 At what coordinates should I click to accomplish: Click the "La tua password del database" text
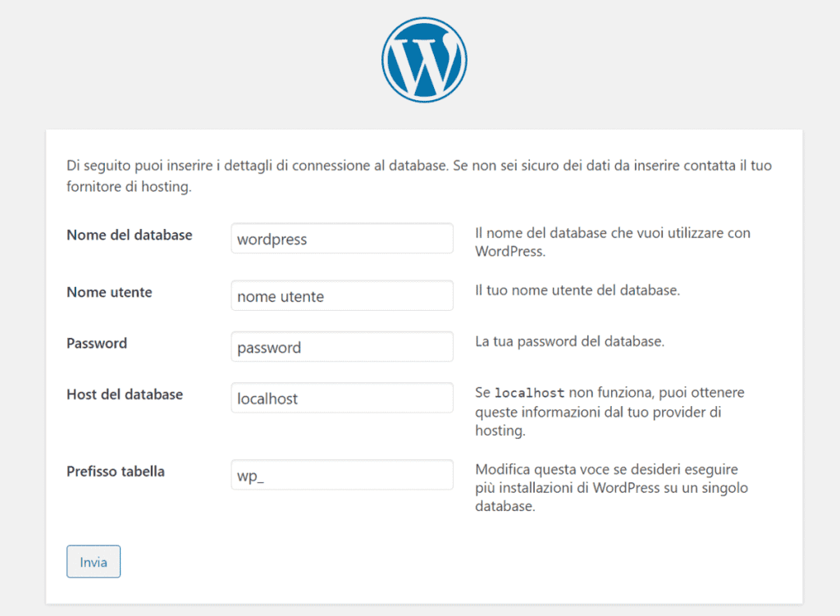[569, 342]
